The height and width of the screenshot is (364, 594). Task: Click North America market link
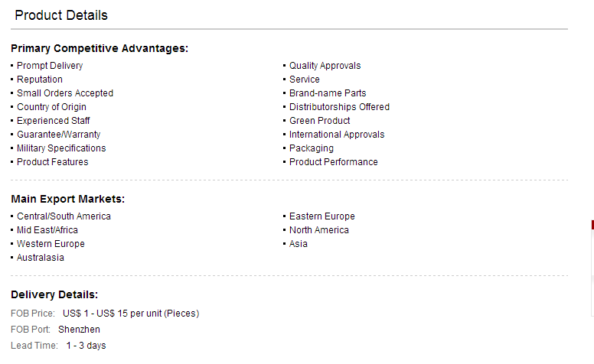(318, 230)
